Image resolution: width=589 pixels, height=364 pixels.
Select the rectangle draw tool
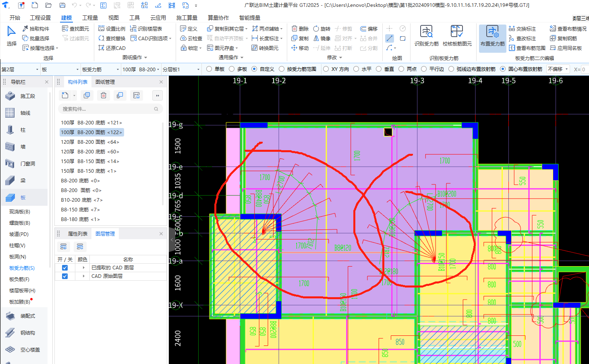402,38
